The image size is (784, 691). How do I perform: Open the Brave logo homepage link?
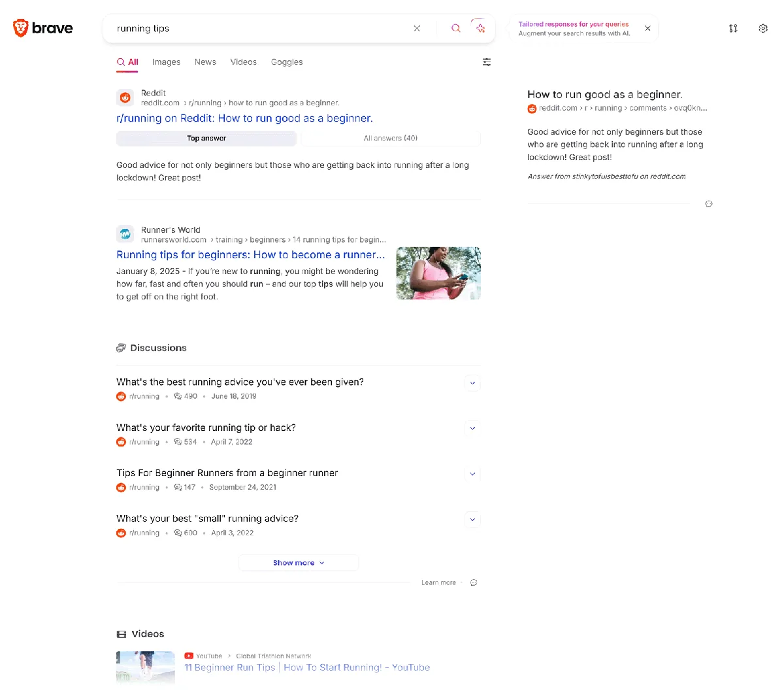pyautogui.click(x=43, y=28)
